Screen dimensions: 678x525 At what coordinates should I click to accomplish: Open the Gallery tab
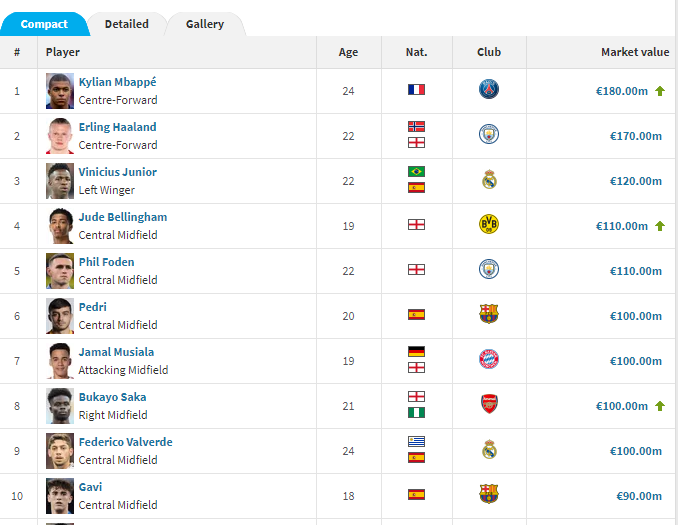point(205,24)
